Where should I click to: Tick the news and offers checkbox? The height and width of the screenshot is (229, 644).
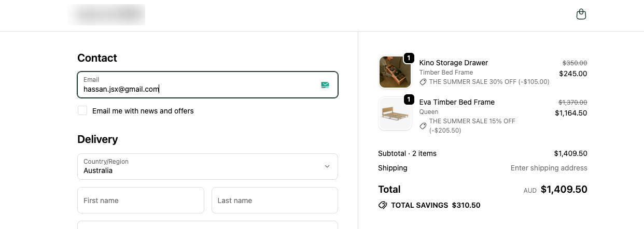coord(82,110)
